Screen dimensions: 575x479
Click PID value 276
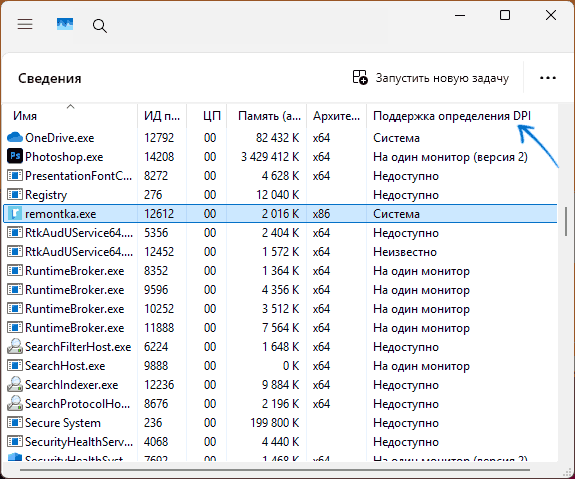153,195
